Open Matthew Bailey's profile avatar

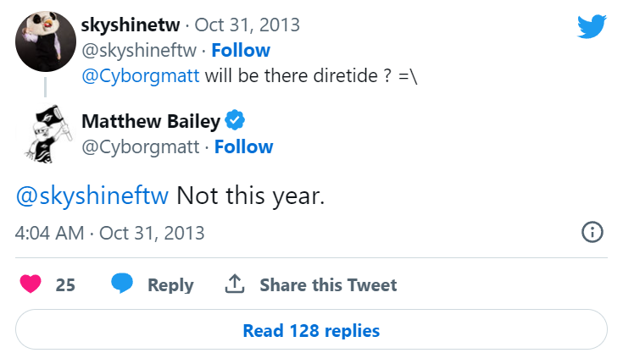[45, 134]
